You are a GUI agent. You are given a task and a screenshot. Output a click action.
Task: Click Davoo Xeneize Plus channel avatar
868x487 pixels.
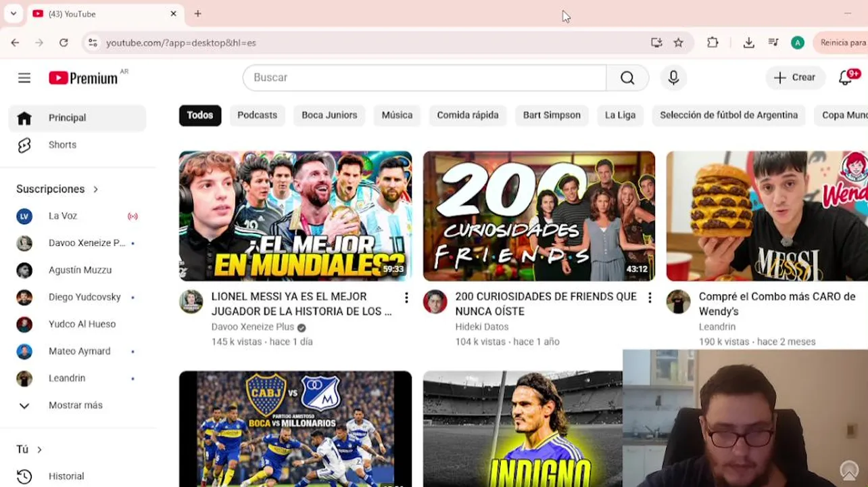[191, 302]
